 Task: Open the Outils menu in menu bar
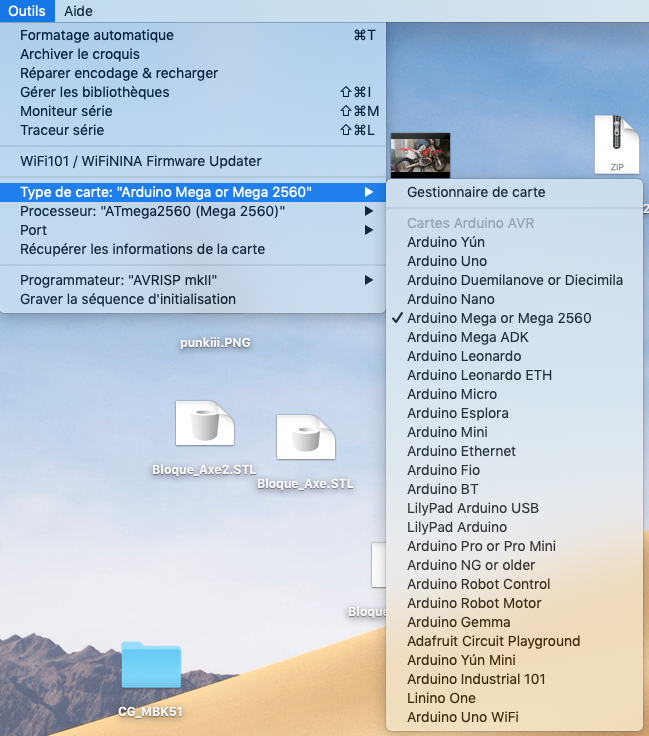(x=27, y=11)
